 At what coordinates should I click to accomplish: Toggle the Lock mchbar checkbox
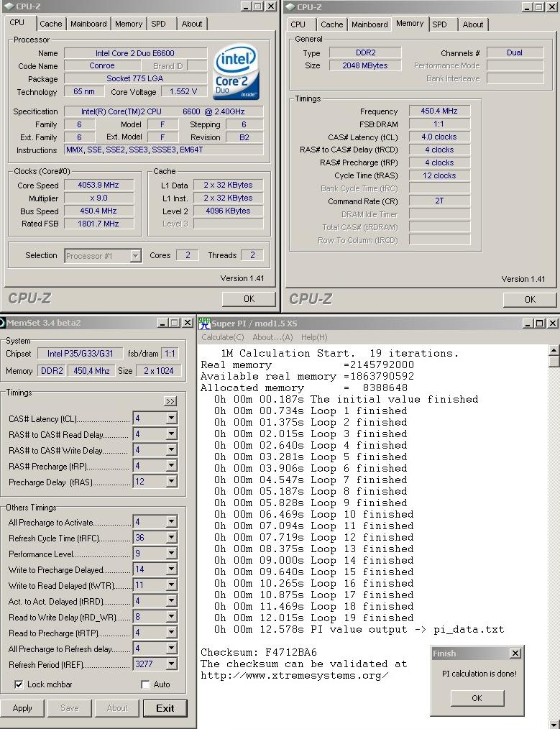click(19, 684)
